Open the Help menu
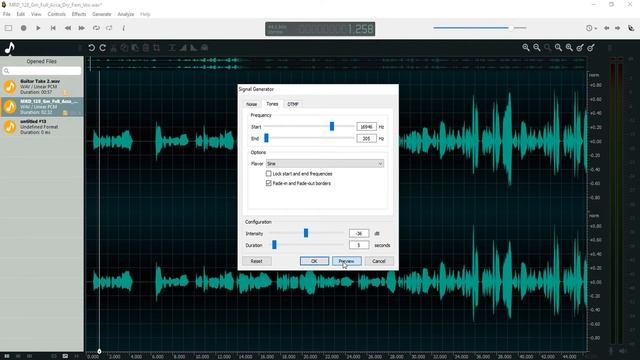The height and width of the screenshot is (360, 640). (145, 14)
